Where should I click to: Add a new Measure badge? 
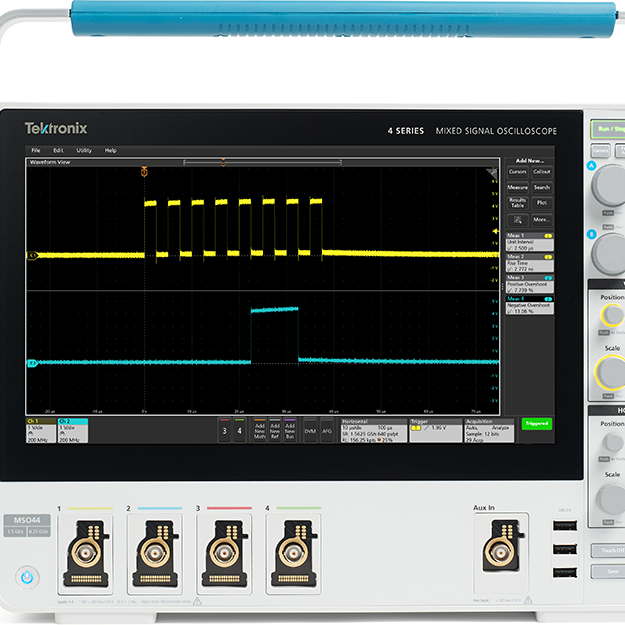[x=517, y=187]
